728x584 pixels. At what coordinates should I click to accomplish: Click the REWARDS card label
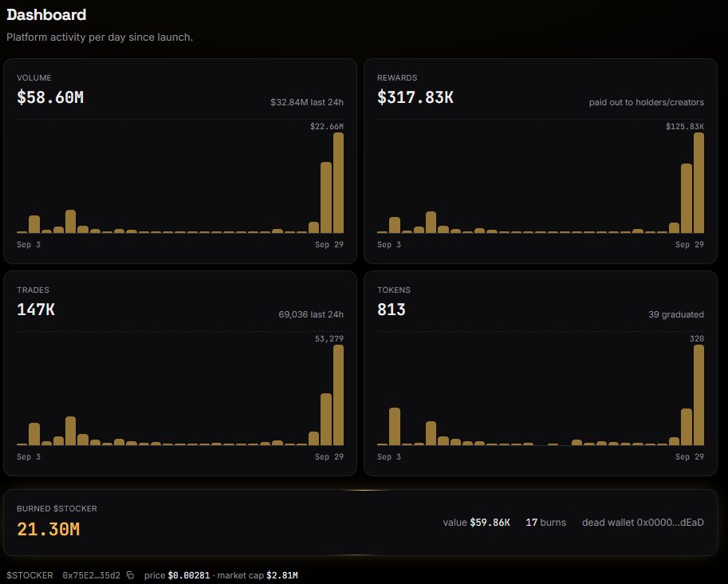[x=397, y=77]
